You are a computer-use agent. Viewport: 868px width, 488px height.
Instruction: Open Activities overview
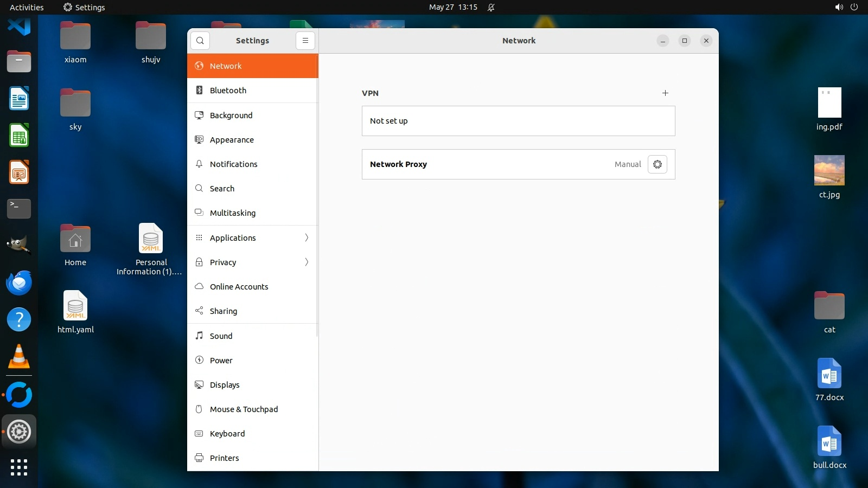pyautogui.click(x=27, y=7)
